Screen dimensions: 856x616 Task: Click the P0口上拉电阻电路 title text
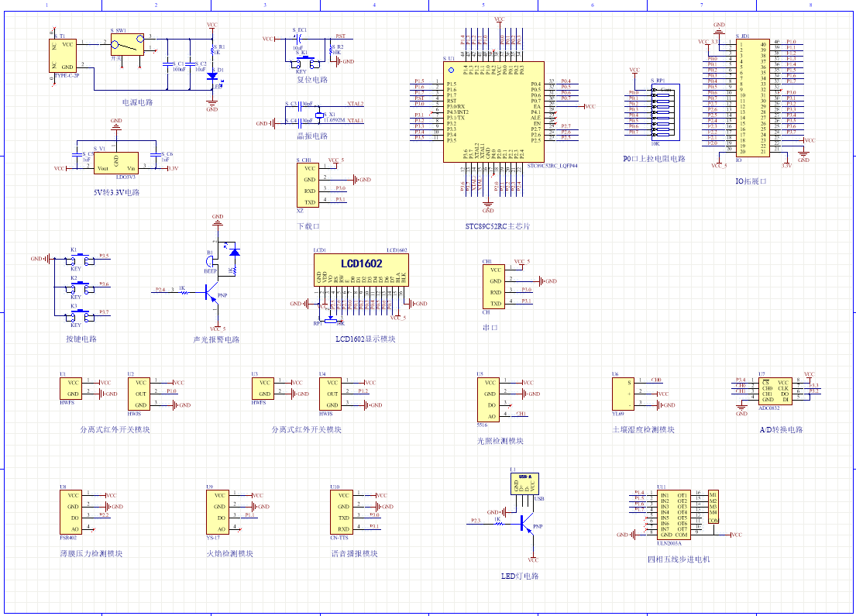[654, 159]
